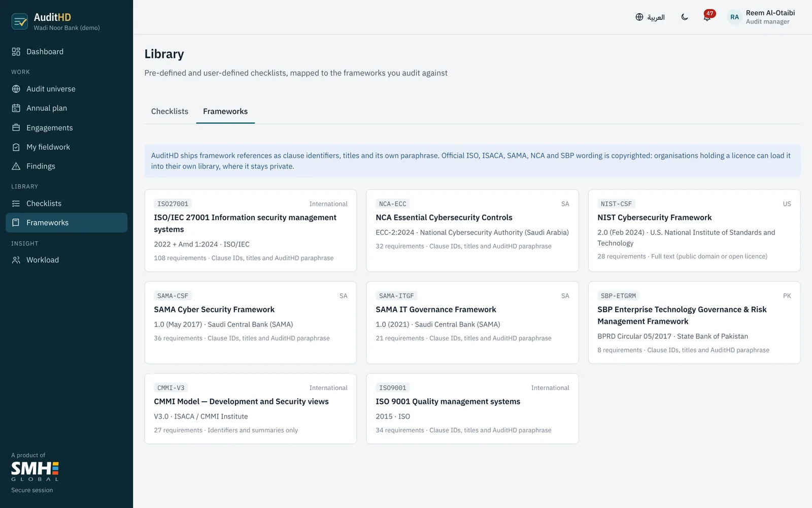
Task: Click the SAMA-CSF code badge
Action: 173,296
